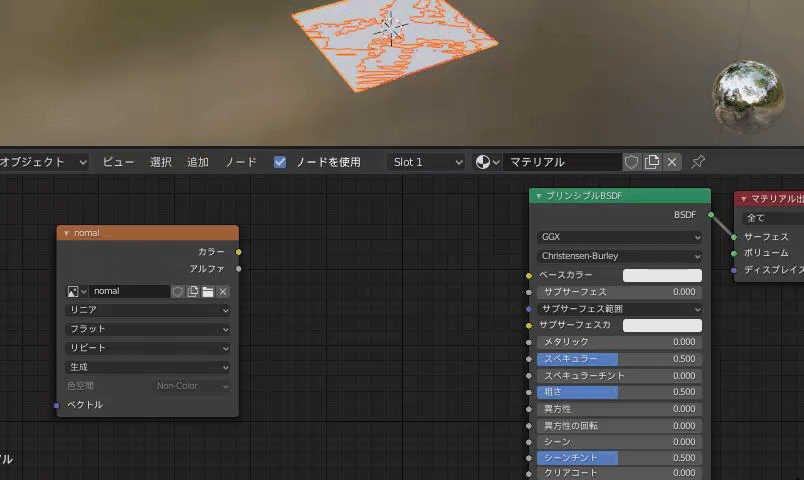Click メタリック value field
804x480 pixels.
[619, 342]
